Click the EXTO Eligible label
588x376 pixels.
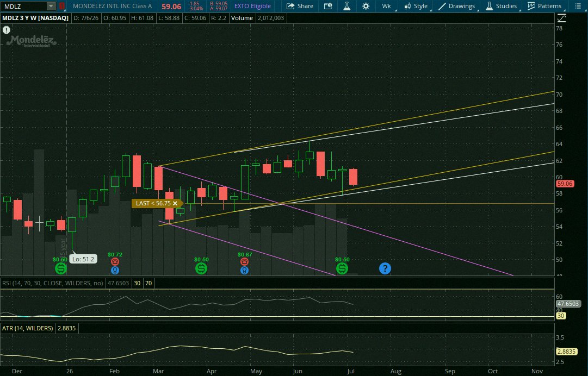[x=252, y=6]
